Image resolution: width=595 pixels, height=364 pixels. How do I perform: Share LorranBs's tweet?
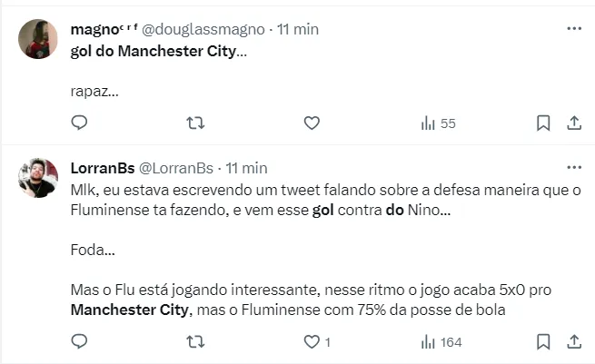tap(574, 341)
